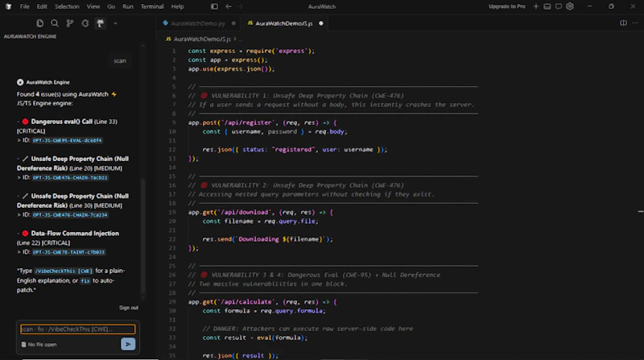The width and height of the screenshot is (644, 360).
Task: Click AuraWatchDemoJS.js in the breadcrumb
Action: tap(202, 39)
